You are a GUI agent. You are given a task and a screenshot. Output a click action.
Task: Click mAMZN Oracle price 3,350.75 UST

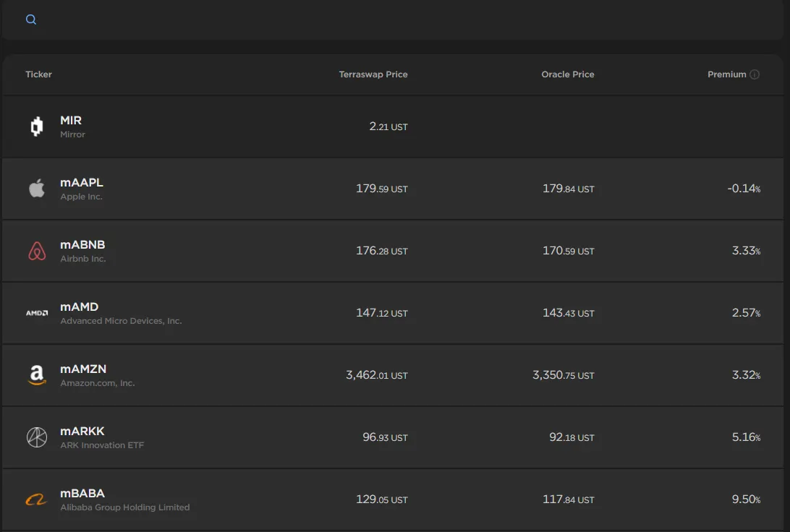[564, 375]
